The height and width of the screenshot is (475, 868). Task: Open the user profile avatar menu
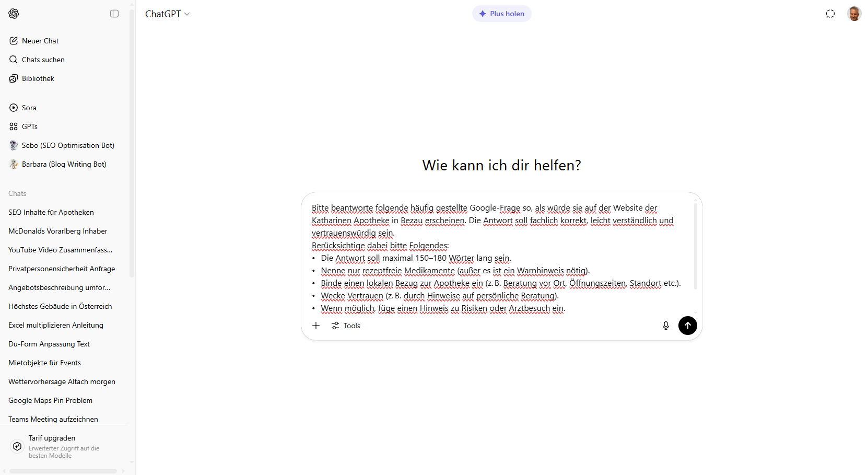[x=854, y=14]
